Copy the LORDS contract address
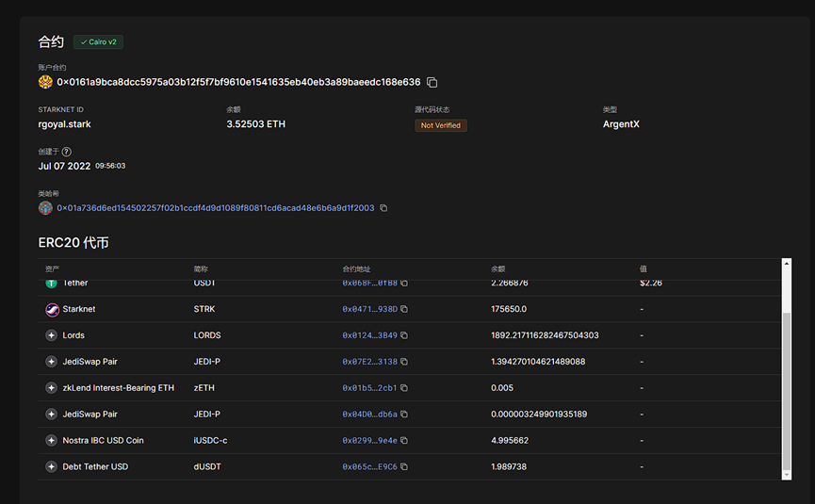Image resolution: width=815 pixels, height=504 pixels. point(404,335)
